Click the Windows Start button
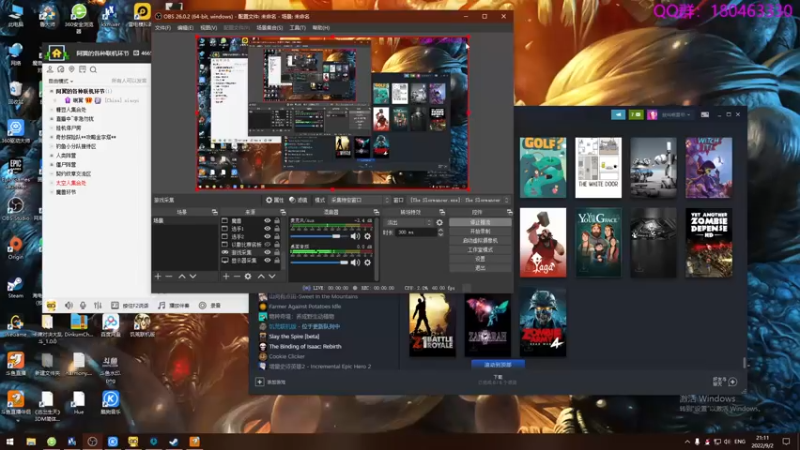This screenshot has height=450, width=800. pyautogui.click(x=10, y=441)
